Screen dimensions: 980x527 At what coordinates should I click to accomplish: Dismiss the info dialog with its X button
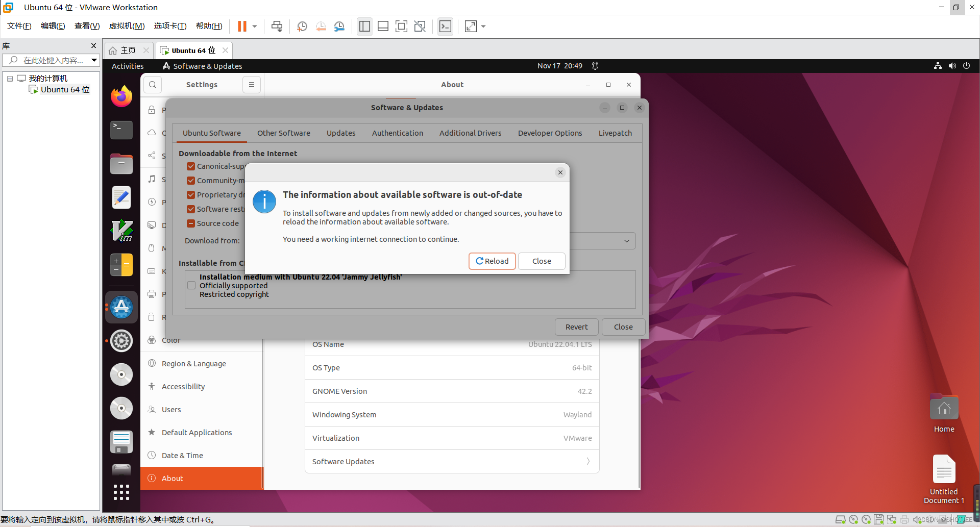[x=560, y=172]
